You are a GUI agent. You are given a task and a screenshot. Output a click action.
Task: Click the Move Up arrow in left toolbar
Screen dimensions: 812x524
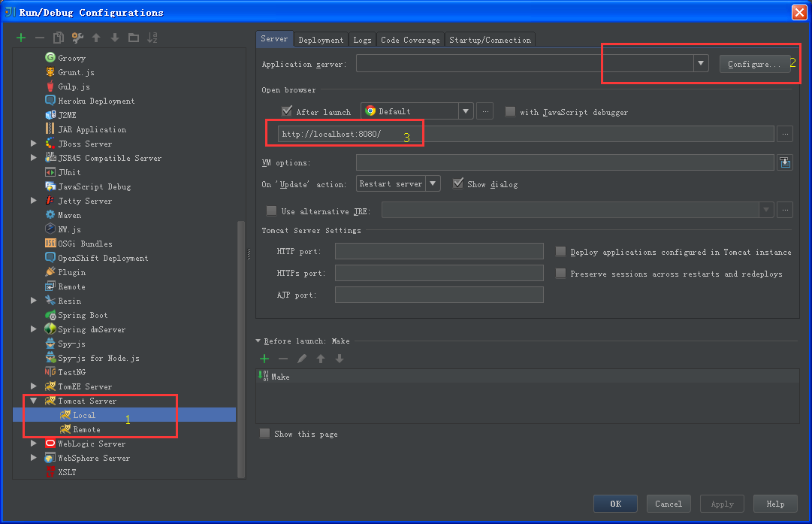(x=96, y=38)
